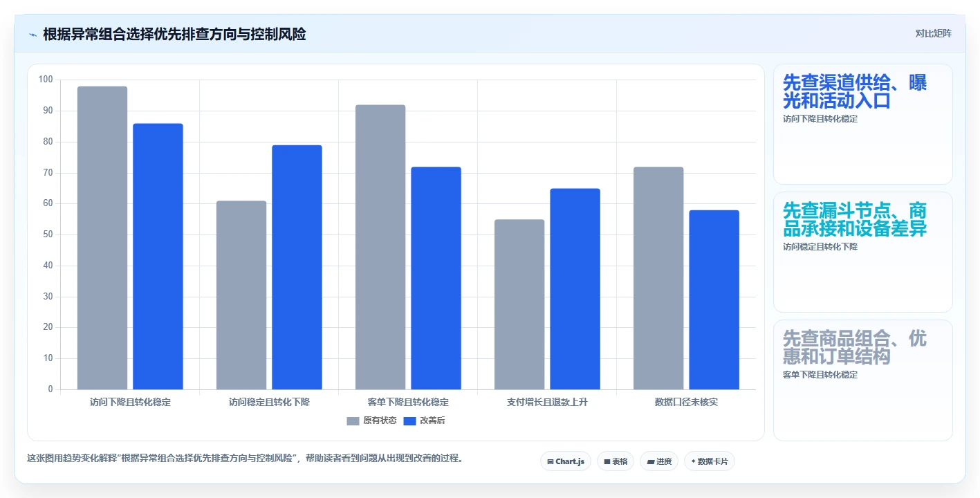The image size is (980, 498).
Task: Click subtitle 访问下降且转化稳定 in first card
Action: coord(820,119)
